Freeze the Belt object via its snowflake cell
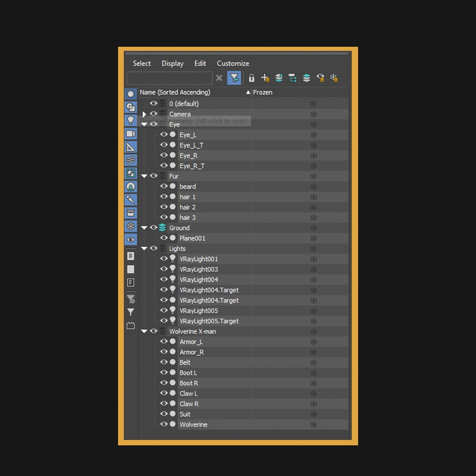The width and height of the screenshot is (476, 476). pos(314,362)
